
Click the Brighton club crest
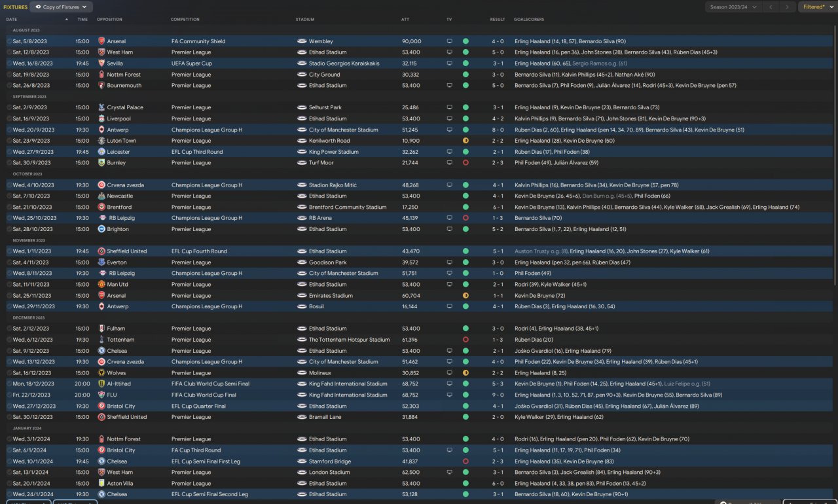[101, 229]
